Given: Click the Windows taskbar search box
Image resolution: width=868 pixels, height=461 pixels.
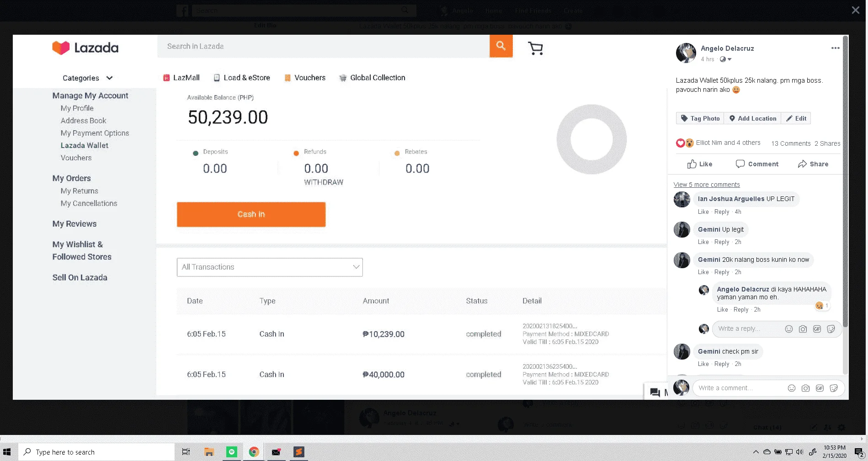Looking at the screenshot, I should tap(96, 452).
